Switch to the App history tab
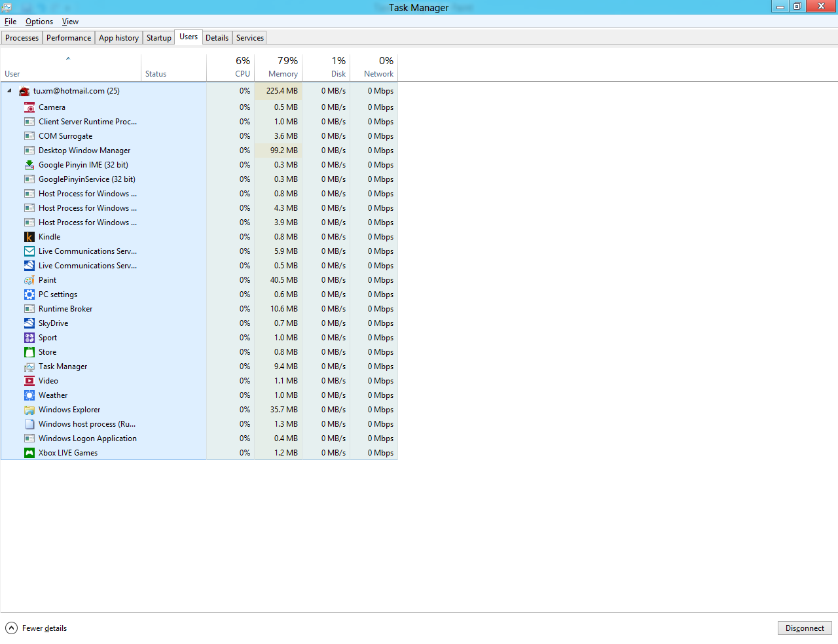 118,38
